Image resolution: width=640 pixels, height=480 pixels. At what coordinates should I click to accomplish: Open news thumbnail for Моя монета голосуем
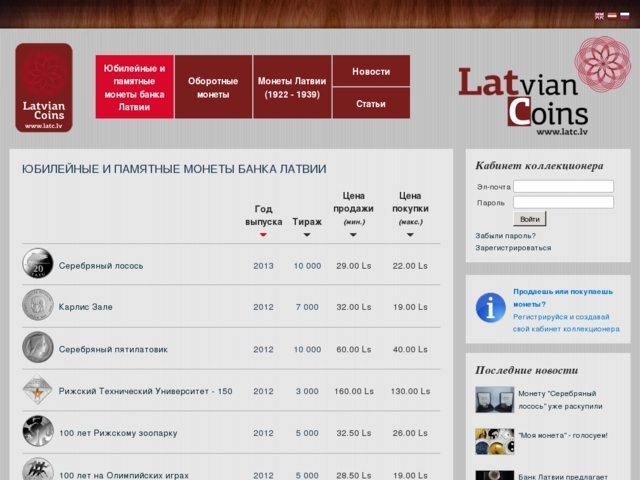tap(495, 441)
